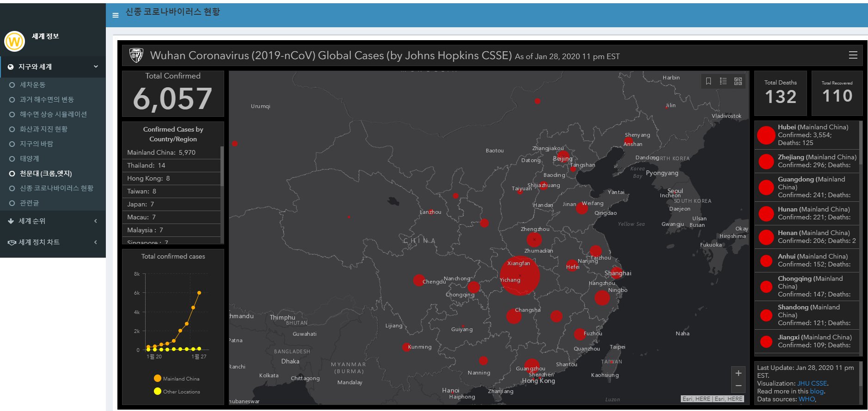The height and width of the screenshot is (411, 868).
Task: Toggle the sidebar hamburger menu
Action: click(116, 15)
